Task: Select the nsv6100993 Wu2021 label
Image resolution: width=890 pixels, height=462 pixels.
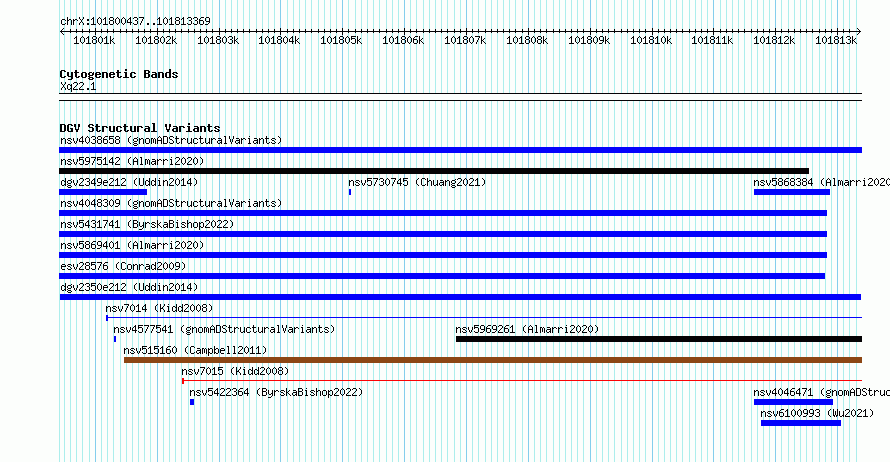Action: 817,413
